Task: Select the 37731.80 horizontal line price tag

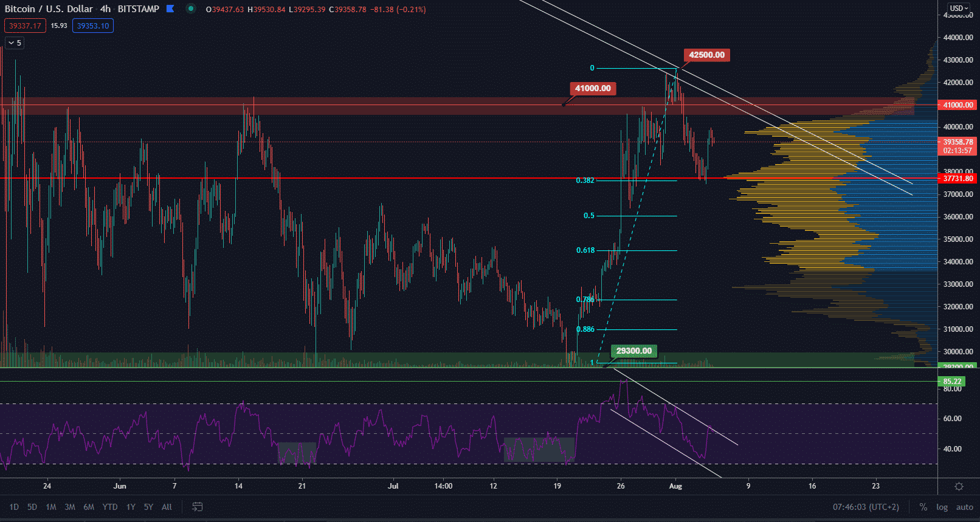Action: coord(958,179)
